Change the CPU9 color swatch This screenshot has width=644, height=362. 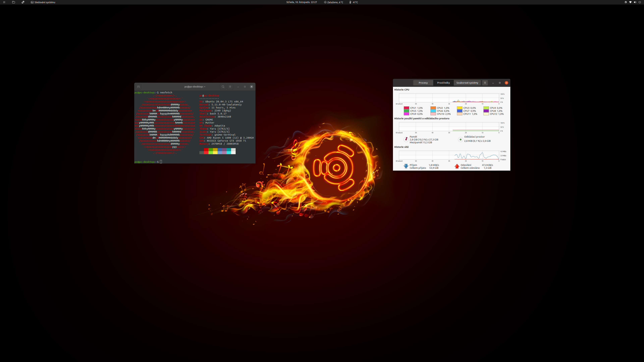point(406,114)
